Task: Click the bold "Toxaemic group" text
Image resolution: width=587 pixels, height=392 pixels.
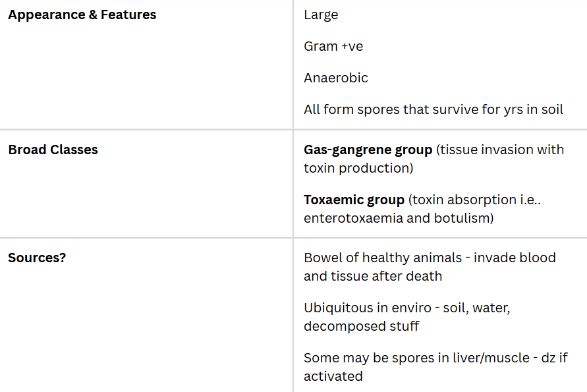Action: click(354, 200)
